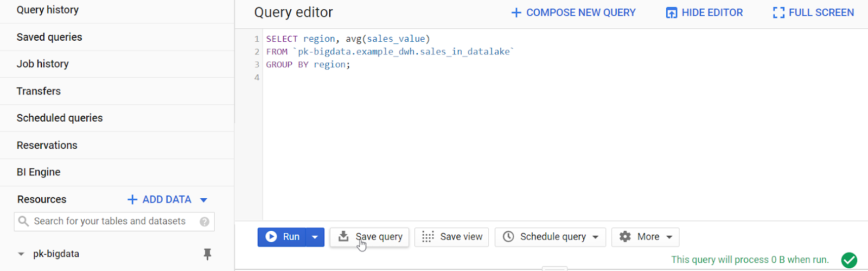
Task: Click the plus icon beside Compose New Query
Action: 516,12
